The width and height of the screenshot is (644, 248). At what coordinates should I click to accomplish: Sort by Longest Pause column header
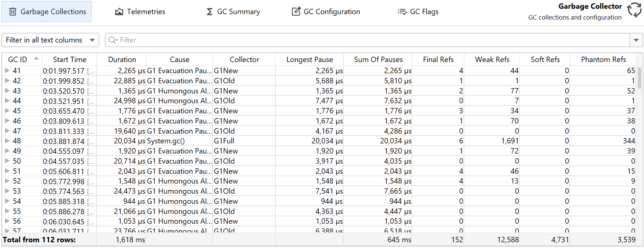click(x=309, y=60)
